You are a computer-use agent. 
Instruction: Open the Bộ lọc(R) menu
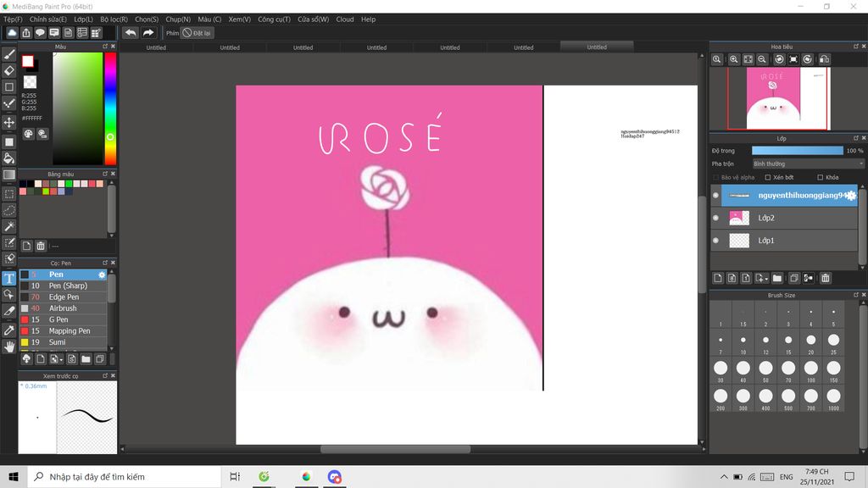[114, 19]
